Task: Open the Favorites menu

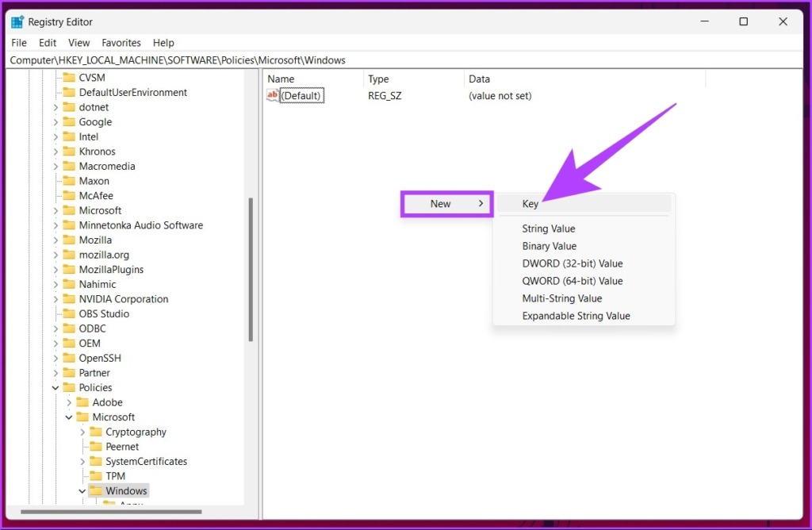Action: pos(121,43)
